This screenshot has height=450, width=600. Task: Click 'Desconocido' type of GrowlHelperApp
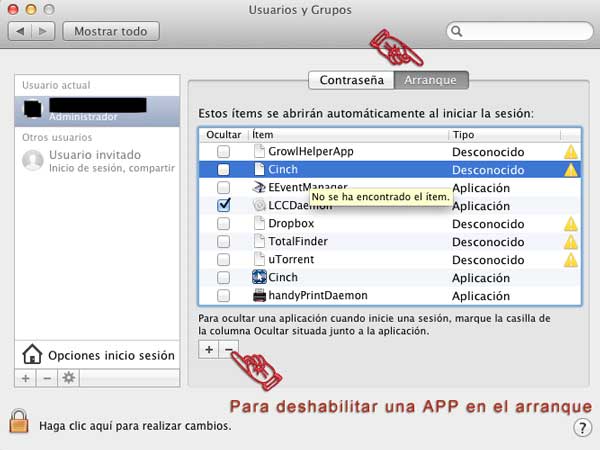pos(488,152)
